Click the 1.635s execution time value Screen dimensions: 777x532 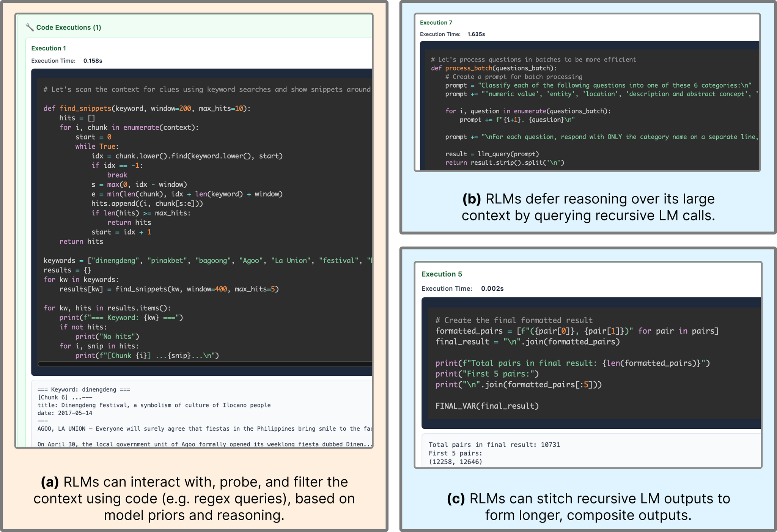pos(476,34)
